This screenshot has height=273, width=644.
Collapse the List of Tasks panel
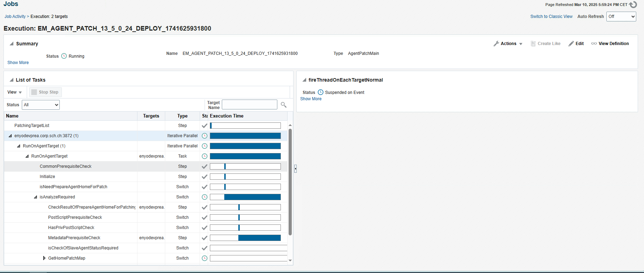point(12,80)
